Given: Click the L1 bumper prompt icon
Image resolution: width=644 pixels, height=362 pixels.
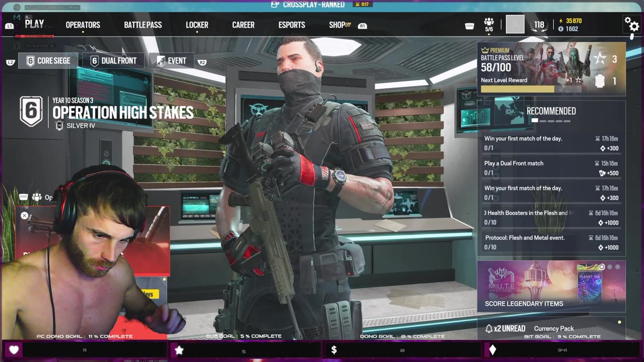Looking at the screenshot, I should [9, 26].
